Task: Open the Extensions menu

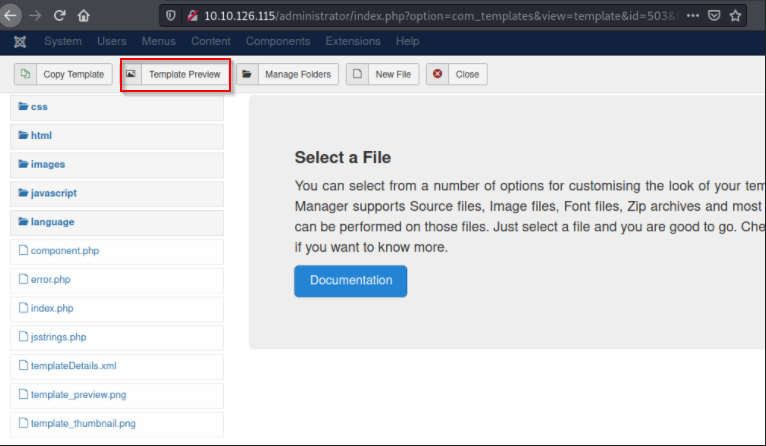Action: [x=353, y=41]
